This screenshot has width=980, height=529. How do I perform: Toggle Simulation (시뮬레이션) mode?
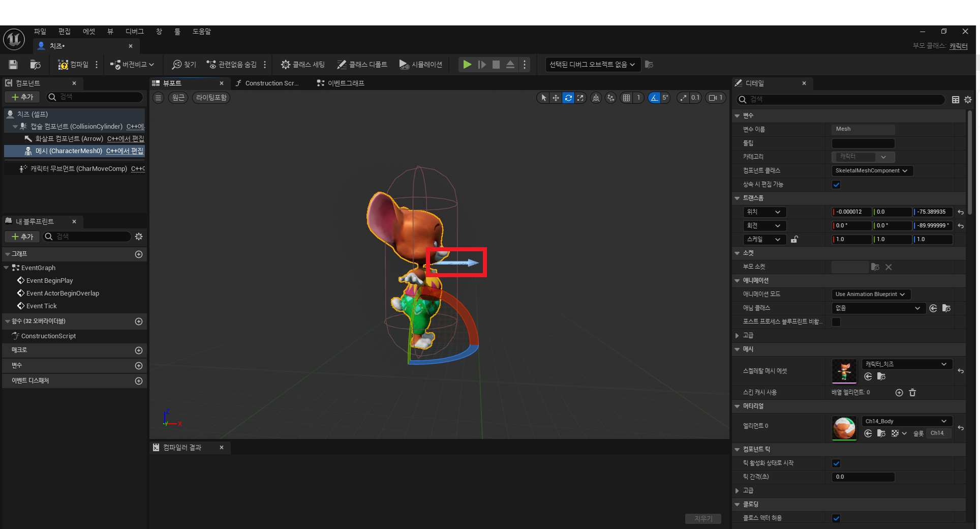tap(421, 65)
